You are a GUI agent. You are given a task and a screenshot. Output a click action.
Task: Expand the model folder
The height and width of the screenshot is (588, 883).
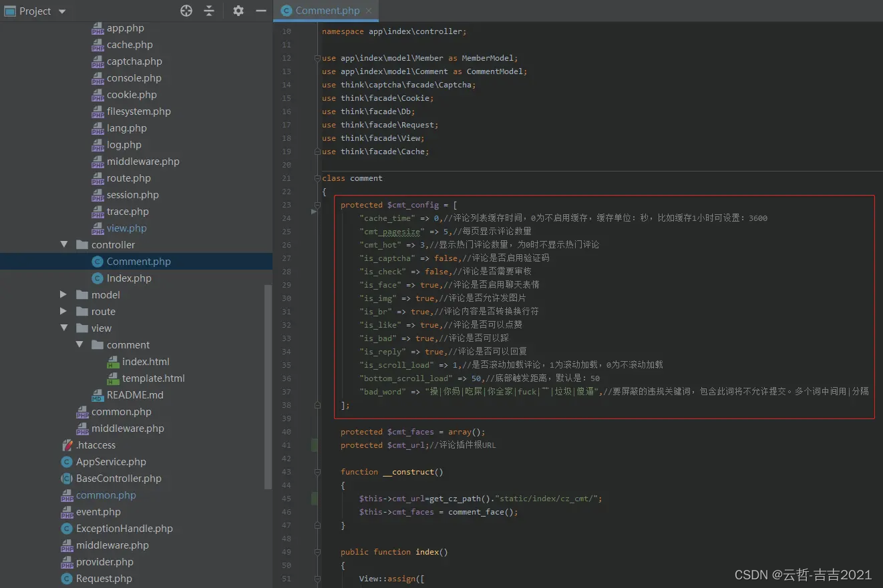coord(63,295)
